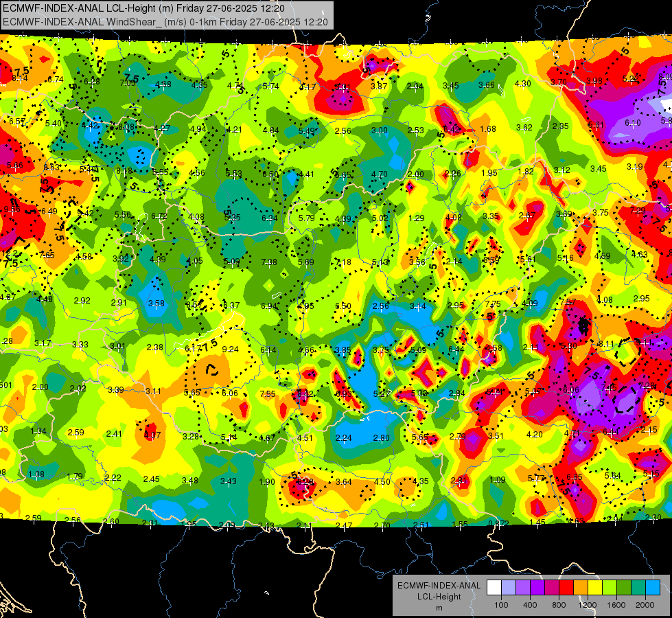Click the magenta legend swatch
This screenshot has height=618, width=672.
(x=552, y=588)
